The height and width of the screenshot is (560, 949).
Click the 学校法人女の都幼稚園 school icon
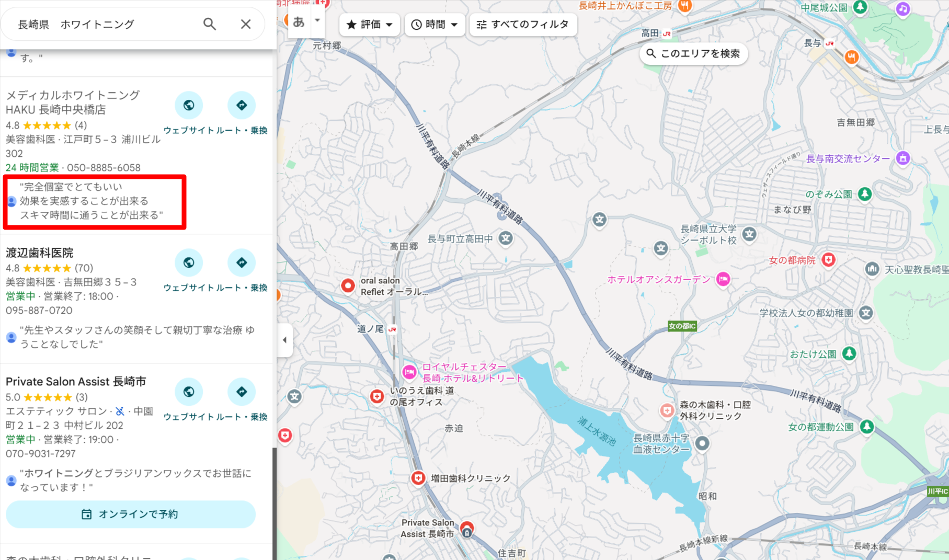[x=866, y=313]
